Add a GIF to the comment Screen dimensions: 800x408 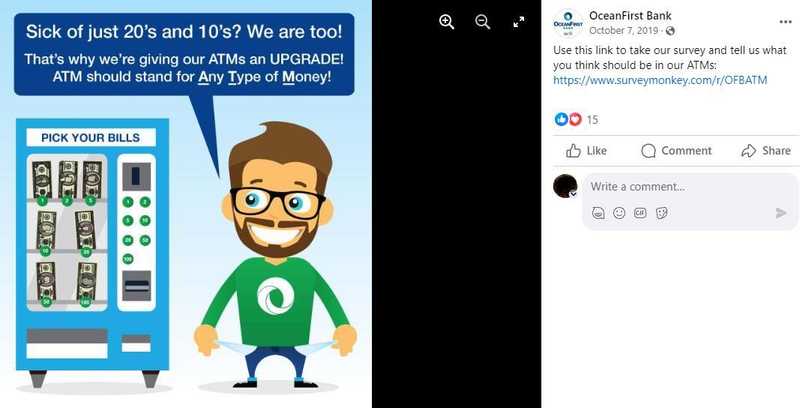tap(640, 213)
